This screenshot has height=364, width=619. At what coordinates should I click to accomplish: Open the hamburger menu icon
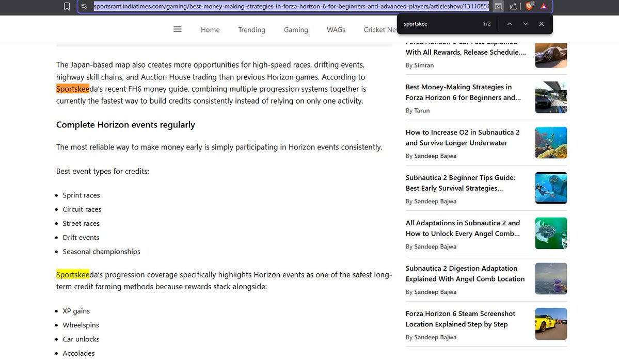[178, 29]
